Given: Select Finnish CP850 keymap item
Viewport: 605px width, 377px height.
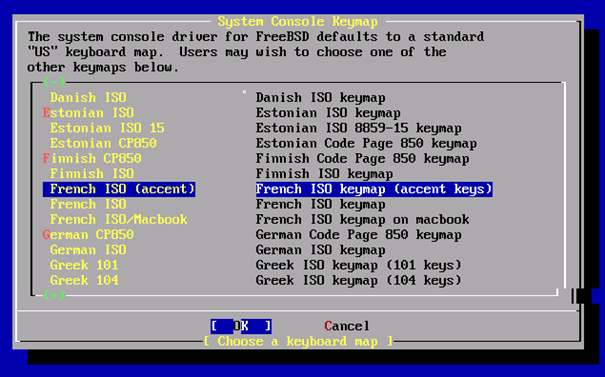Looking at the screenshot, I should [x=92, y=159].
